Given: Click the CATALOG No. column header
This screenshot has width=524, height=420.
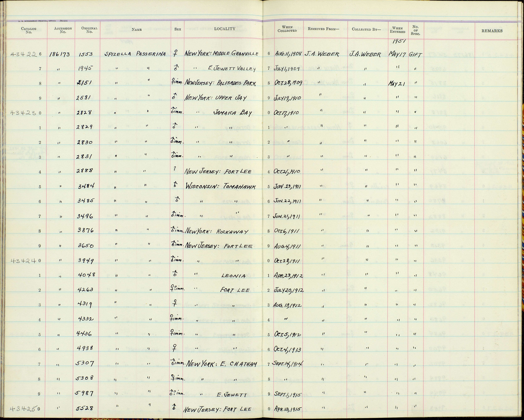Looking at the screenshot, I should pyautogui.click(x=29, y=30).
